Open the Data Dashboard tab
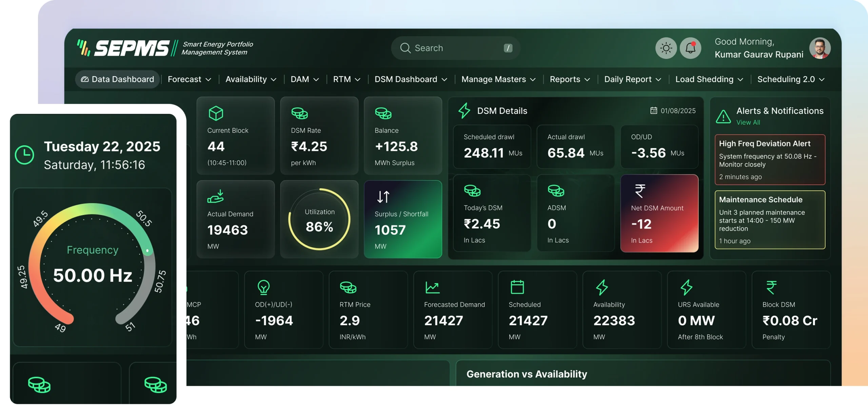This screenshot has height=414, width=868. click(117, 79)
